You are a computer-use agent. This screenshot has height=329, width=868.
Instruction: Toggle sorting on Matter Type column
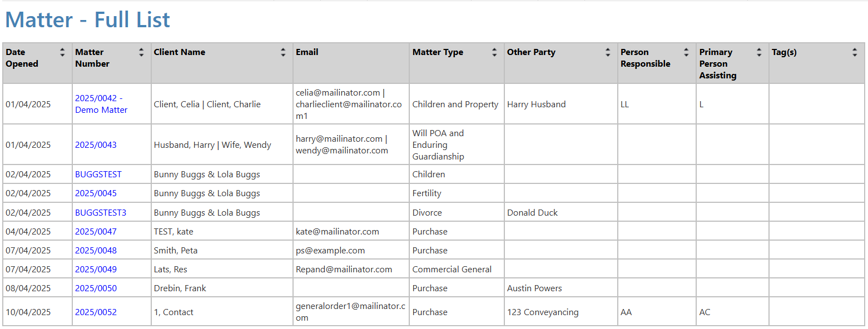pos(494,52)
